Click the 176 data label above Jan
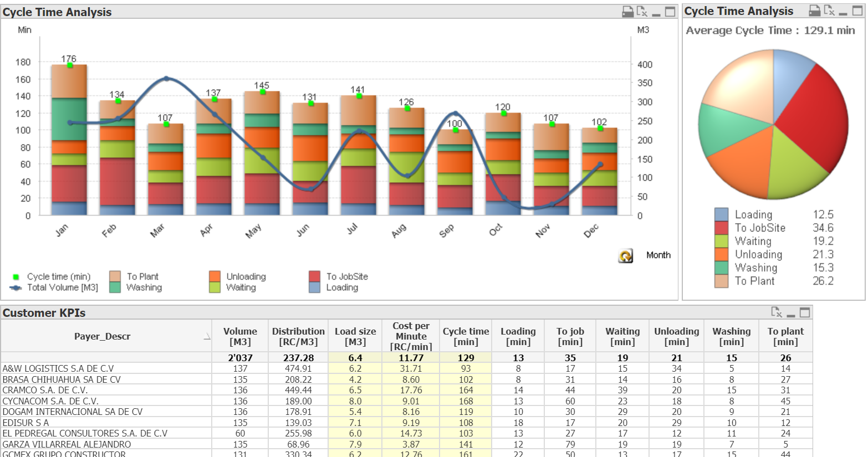This screenshot has height=457, width=868. [x=69, y=59]
